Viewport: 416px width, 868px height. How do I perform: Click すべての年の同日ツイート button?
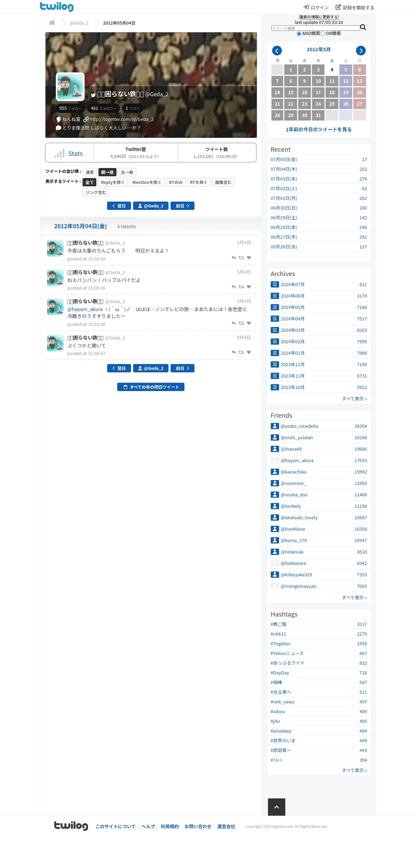click(x=151, y=387)
